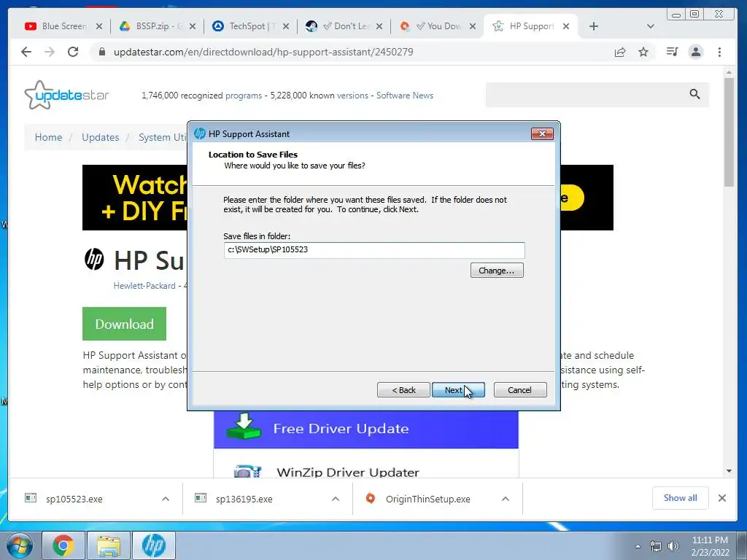Open the tab search dropdown arrow
Screen dimensions: 747x560
coord(650,26)
